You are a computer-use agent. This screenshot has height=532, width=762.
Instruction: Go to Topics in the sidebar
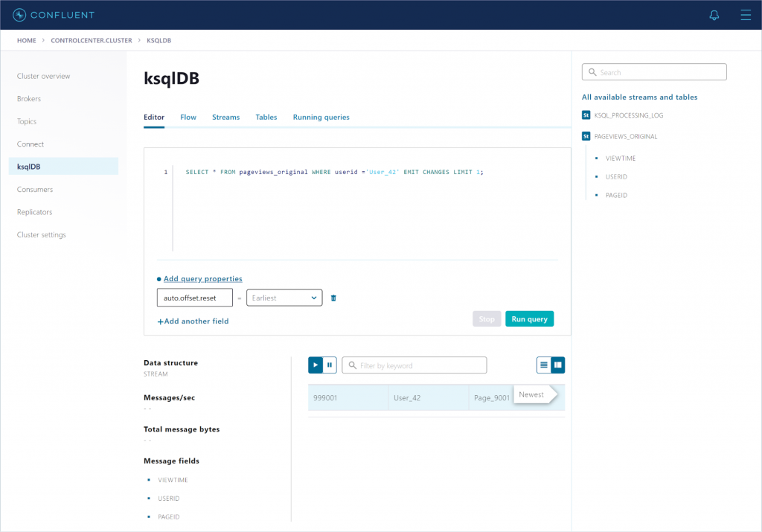click(27, 121)
